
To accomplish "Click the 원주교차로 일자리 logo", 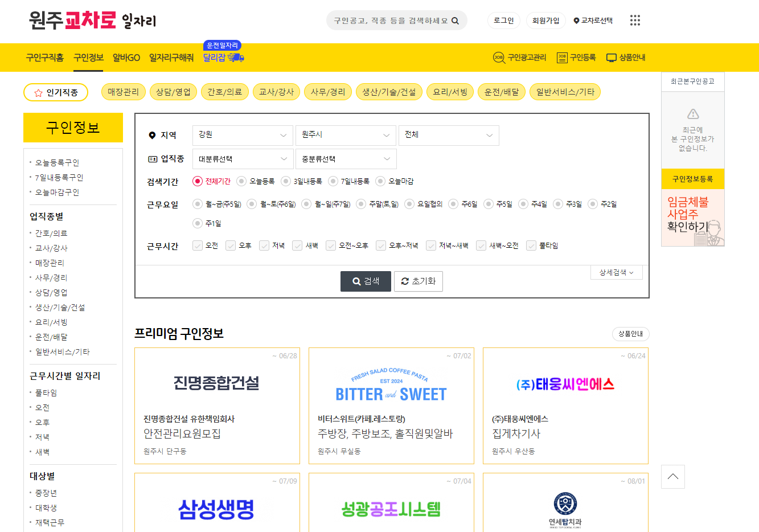I will pos(92,21).
